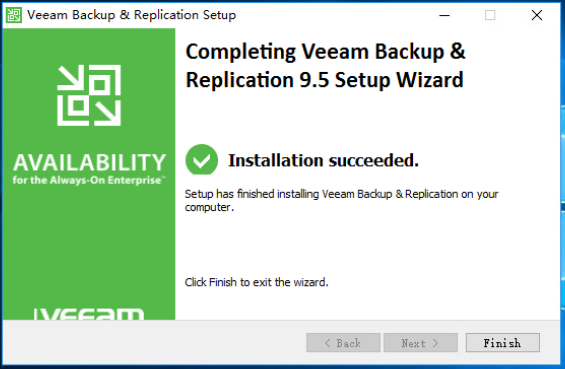Close the Veeam setup window

(537, 15)
